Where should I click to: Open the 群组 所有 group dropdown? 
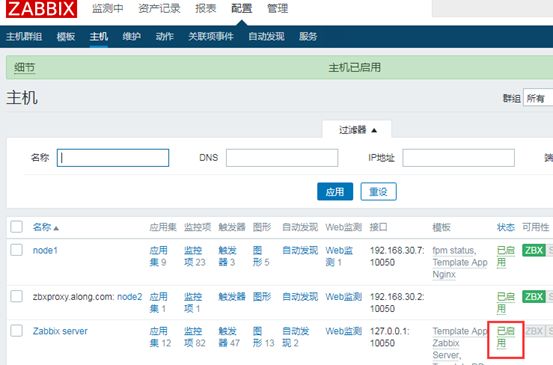538,98
